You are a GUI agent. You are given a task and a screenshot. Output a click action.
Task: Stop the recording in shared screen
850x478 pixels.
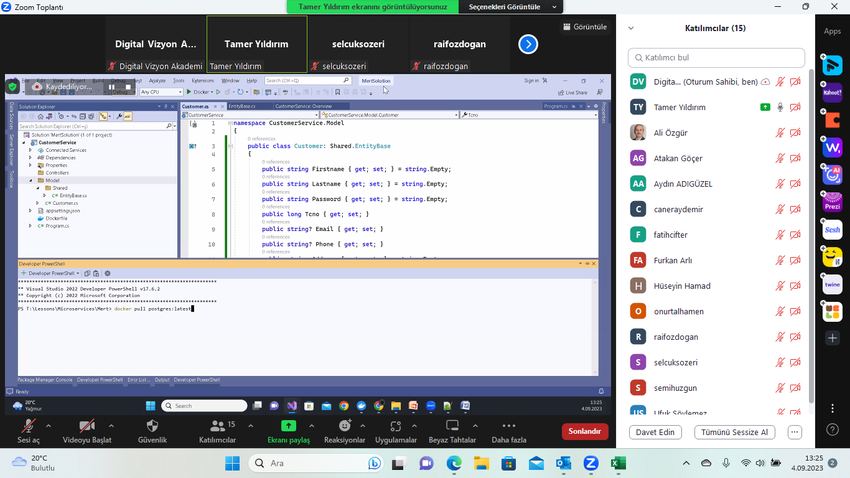click(x=128, y=87)
